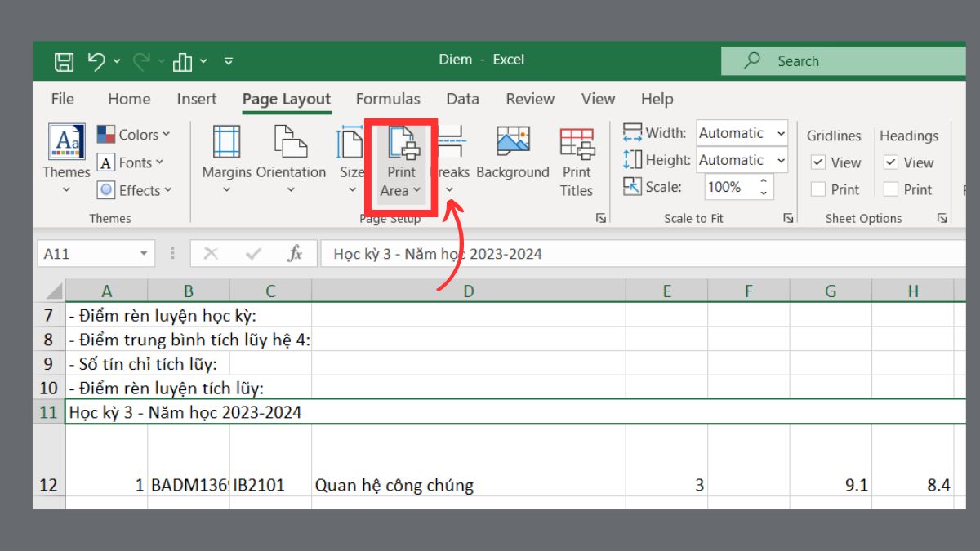Open the Sheet Options dialog launcher

[x=942, y=218]
